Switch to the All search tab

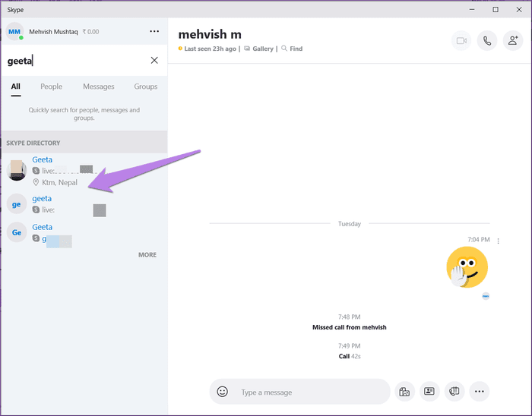[16, 87]
